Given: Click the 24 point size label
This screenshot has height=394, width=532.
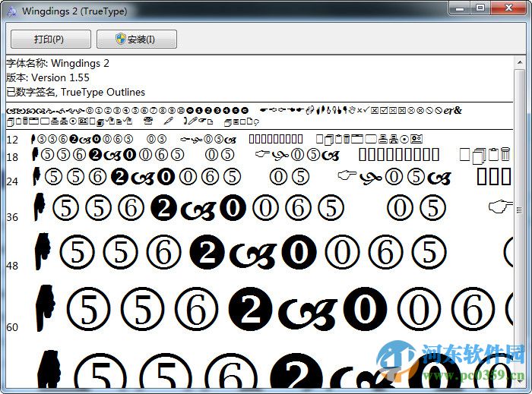Looking at the screenshot, I should 12,182.
